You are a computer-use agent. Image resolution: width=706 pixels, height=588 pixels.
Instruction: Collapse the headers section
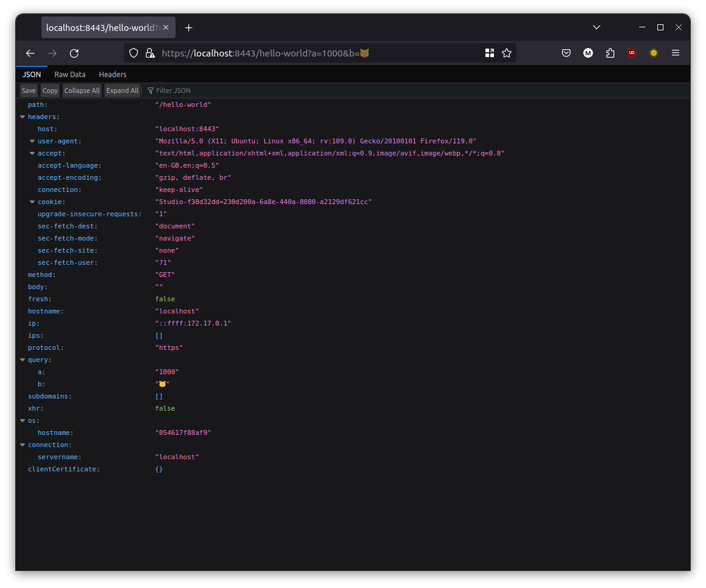pyautogui.click(x=22, y=117)
